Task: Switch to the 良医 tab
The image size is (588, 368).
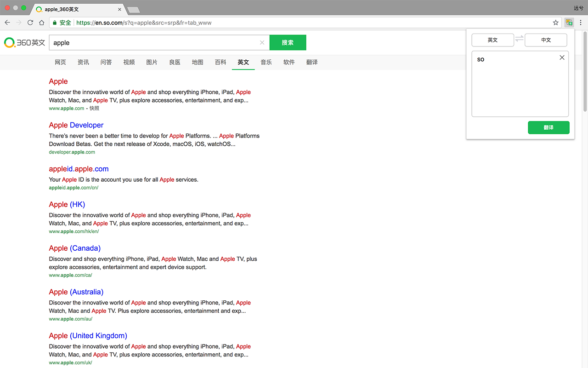Action: pyautogui.click(x=175, y=62)
